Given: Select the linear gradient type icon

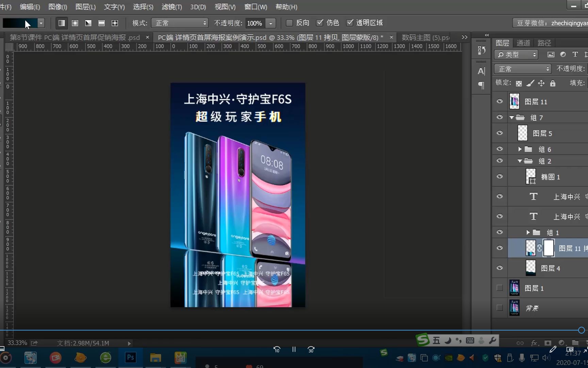Looking at the screenshot, I should pyautogui.click(x=62, y=23).
